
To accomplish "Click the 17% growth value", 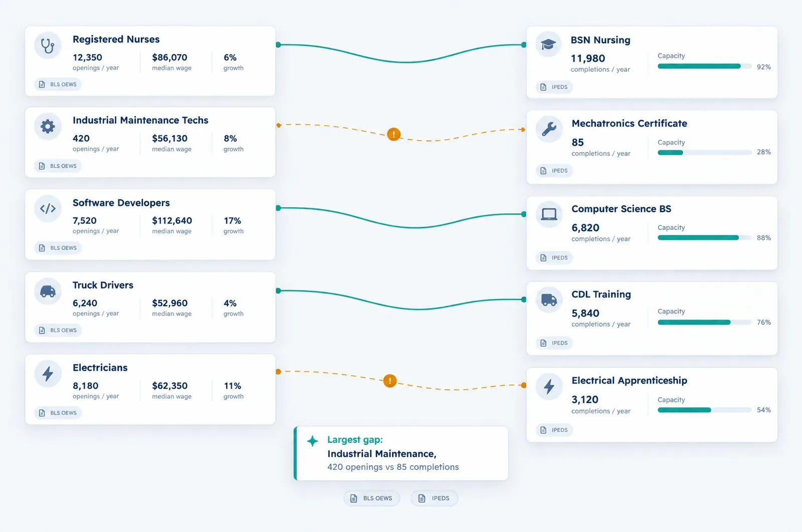I will (232, 220).
